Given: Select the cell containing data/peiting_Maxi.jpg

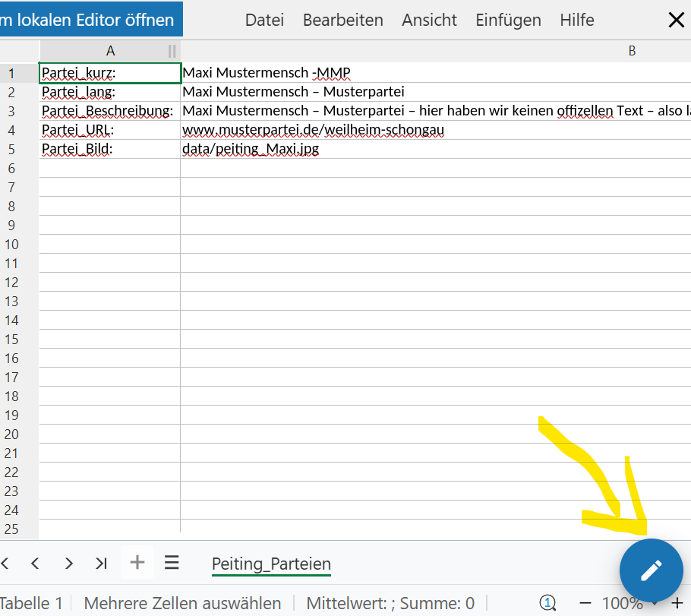Looking at the screenshot, I should (x=251, y=150).
